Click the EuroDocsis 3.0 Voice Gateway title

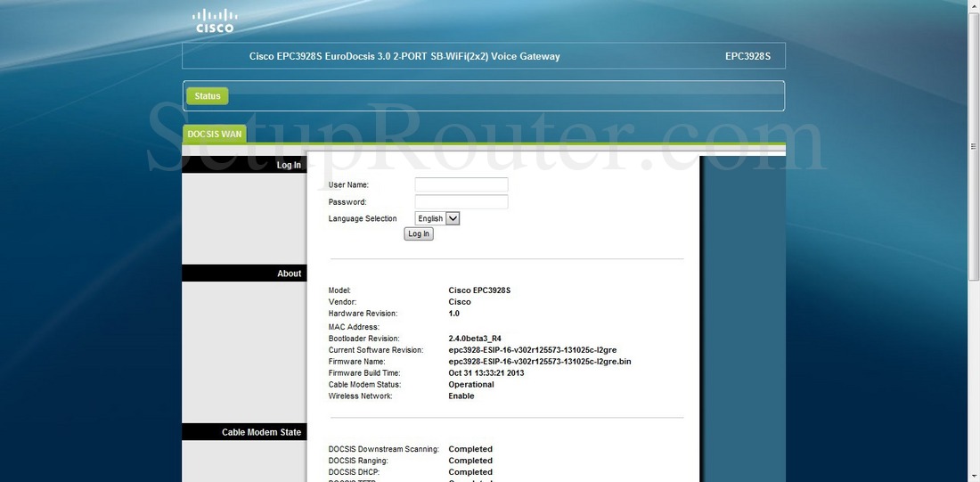tap(404, 56)
